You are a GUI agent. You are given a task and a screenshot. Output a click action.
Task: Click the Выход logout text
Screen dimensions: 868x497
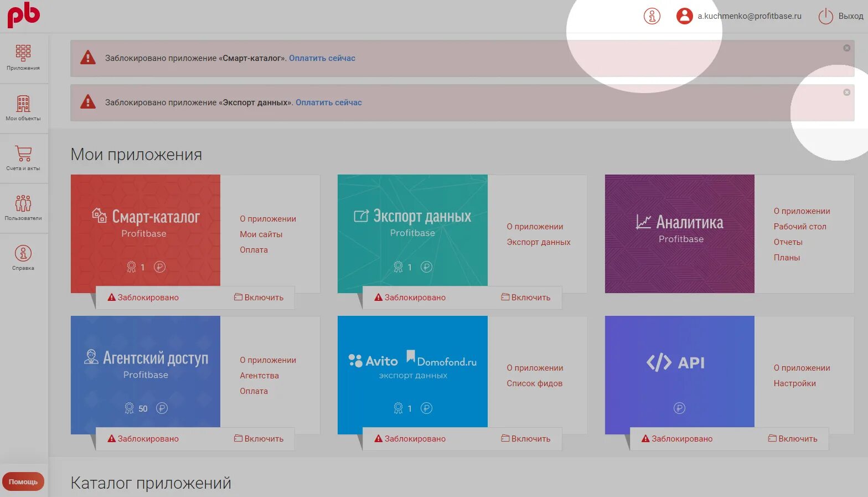(x=851, y=16)
